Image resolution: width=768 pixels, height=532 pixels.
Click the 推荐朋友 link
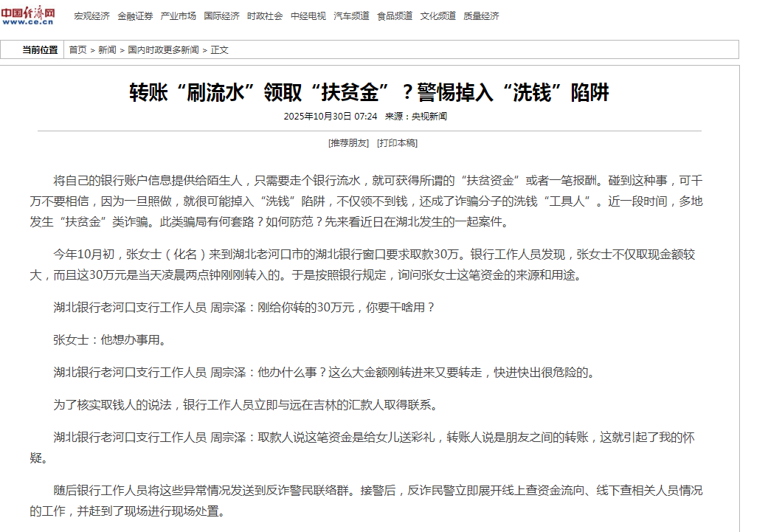tap(348, 143)
